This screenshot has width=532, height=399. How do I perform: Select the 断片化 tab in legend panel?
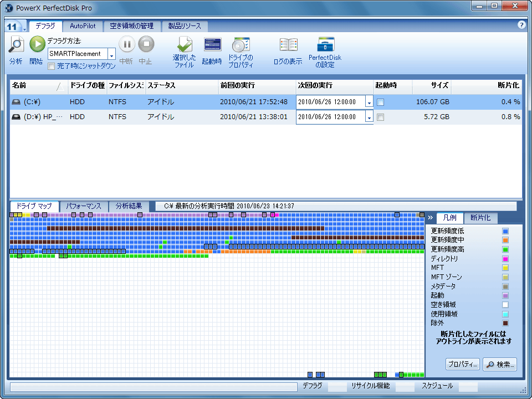480,218
